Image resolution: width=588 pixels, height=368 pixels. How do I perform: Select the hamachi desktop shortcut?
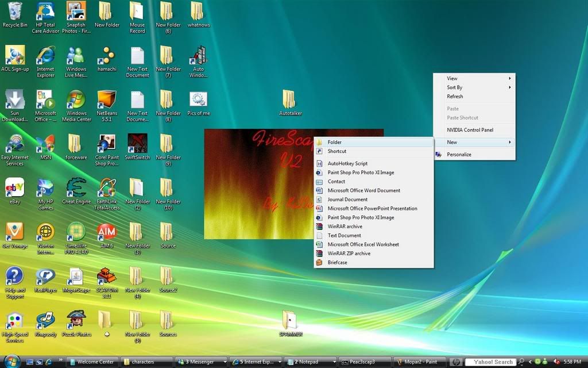(107, 59)
